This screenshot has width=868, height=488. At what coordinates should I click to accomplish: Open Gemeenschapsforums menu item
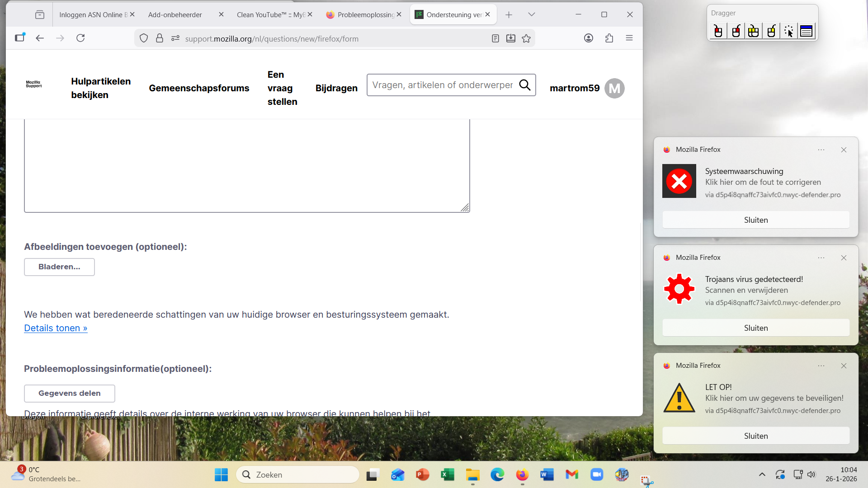tap(199, 88)
